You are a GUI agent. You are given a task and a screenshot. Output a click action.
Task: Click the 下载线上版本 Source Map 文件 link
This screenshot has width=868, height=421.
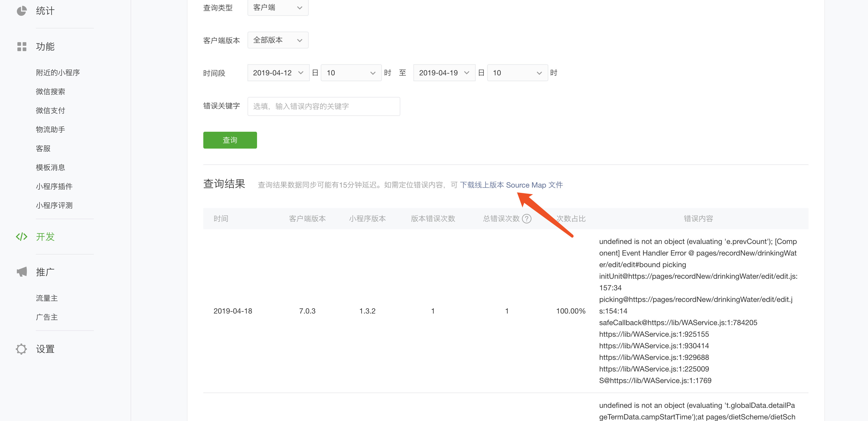click(x=511, y=185)
